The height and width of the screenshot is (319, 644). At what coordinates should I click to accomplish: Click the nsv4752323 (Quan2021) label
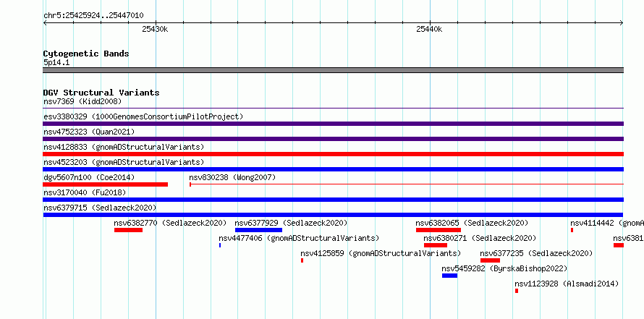point(89,132)
